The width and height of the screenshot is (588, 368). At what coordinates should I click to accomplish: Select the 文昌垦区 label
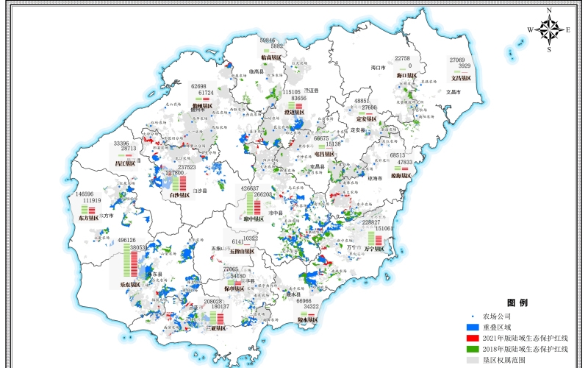pyautogui.click(x=465, y=77)
